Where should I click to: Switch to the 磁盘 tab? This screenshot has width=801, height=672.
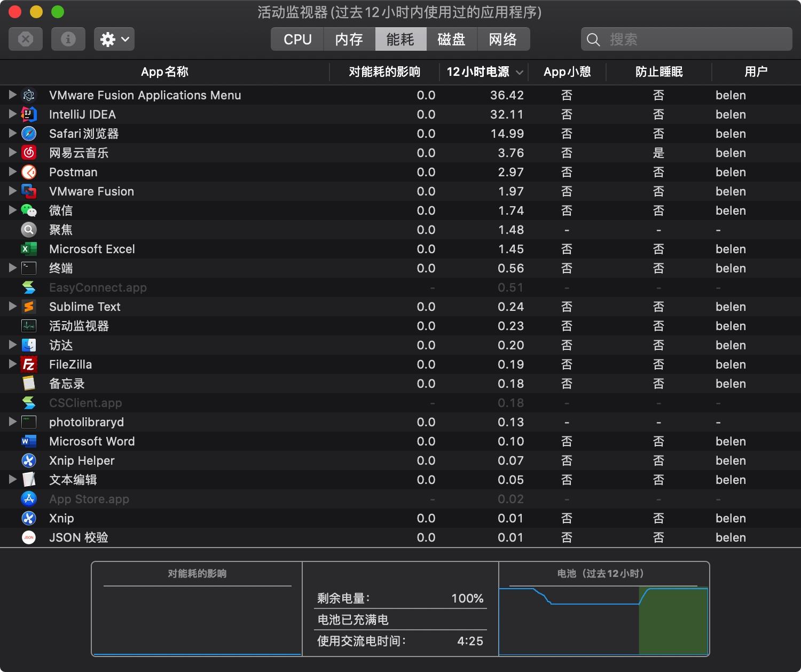(x=452, y=39)
